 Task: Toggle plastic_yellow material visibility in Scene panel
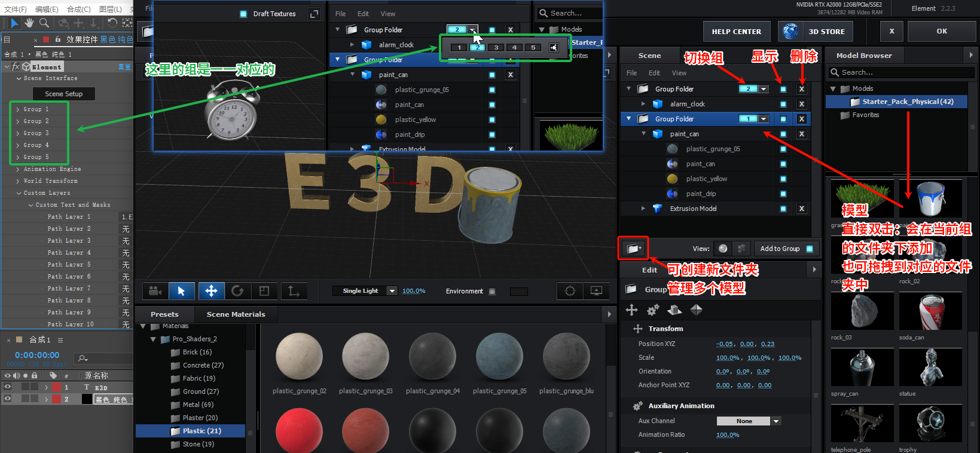pyautogui.click(x=783, y=179)
